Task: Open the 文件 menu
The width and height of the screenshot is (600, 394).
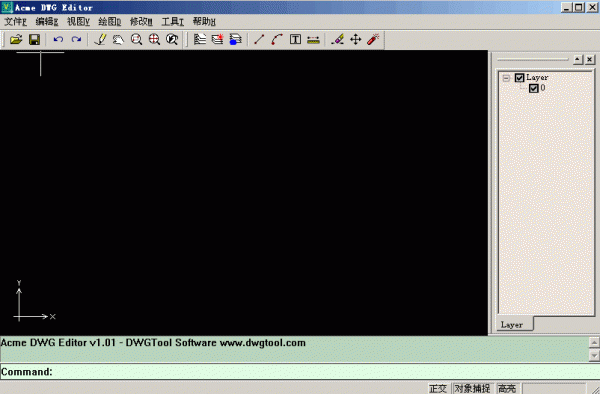Action: [15, 22]
